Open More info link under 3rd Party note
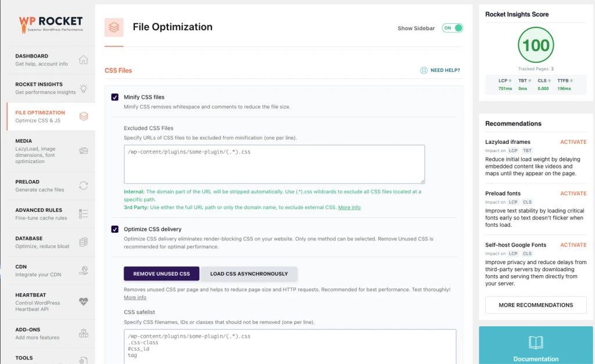This screenshot has height=364, width=595. [349, 207]
